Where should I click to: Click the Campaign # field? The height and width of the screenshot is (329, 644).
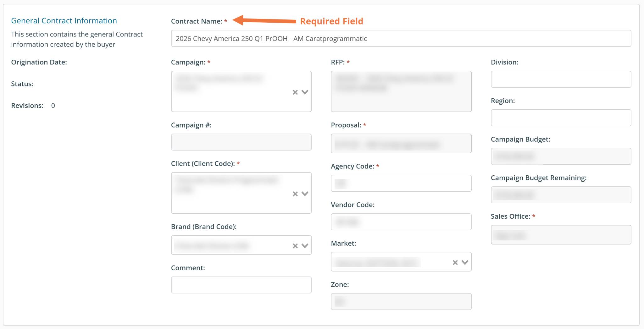241,142
